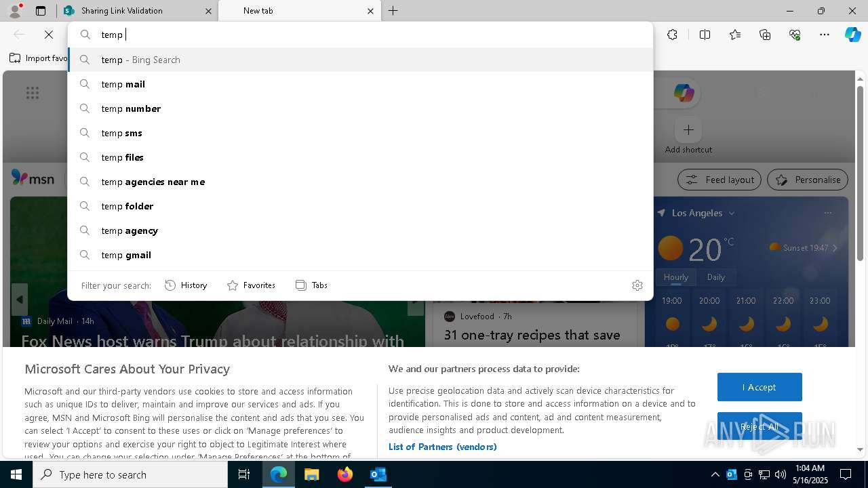Click Reject All cookies button
Image resolution: width=868 pixels, height=488 pixels.
coord(759,426)
